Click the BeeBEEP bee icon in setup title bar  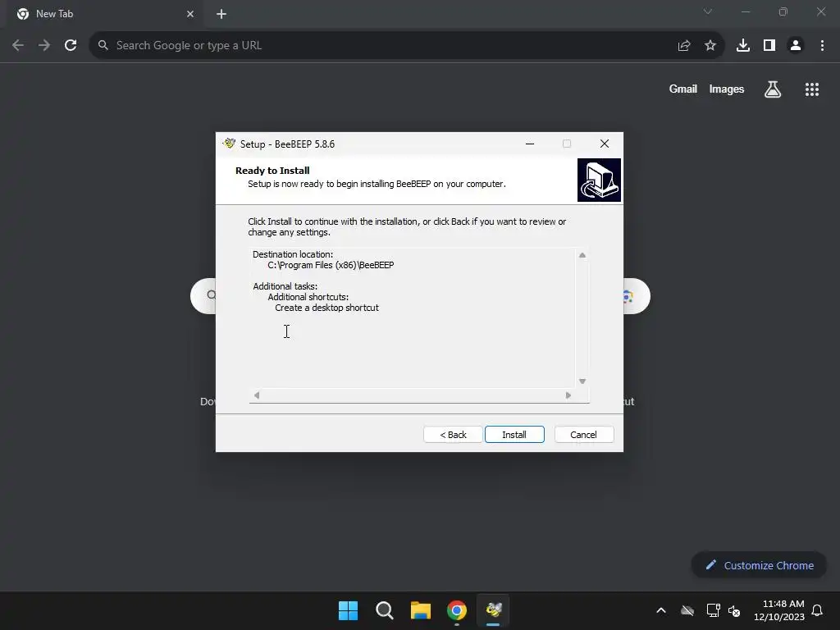[230, 144]
